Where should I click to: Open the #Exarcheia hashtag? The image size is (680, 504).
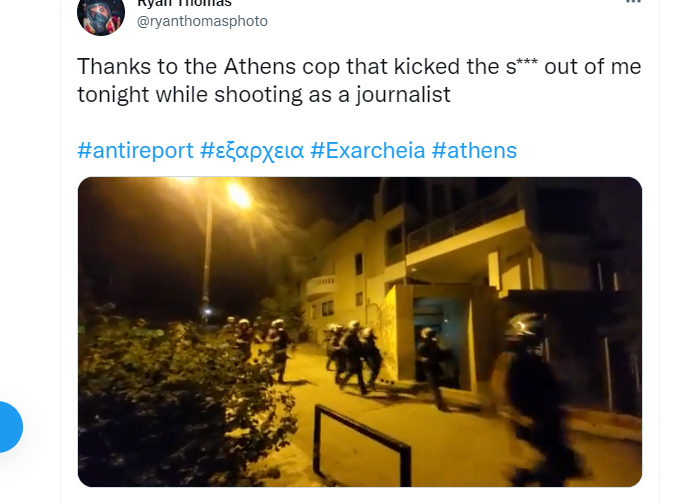tap(368, 151)
